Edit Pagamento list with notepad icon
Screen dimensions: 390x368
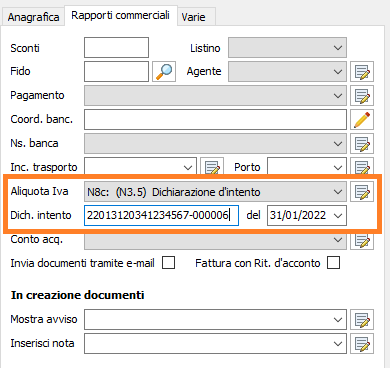[x=362, y=95]
